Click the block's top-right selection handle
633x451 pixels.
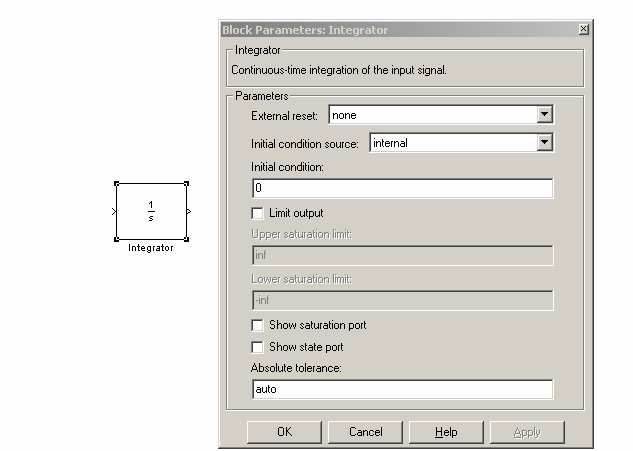click(186, 183)
